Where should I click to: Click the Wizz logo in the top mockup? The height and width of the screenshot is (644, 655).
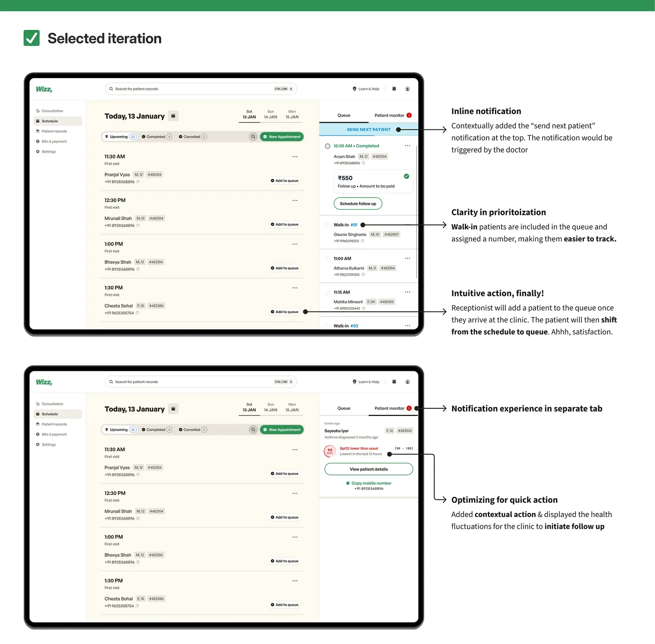click(44, 89)
